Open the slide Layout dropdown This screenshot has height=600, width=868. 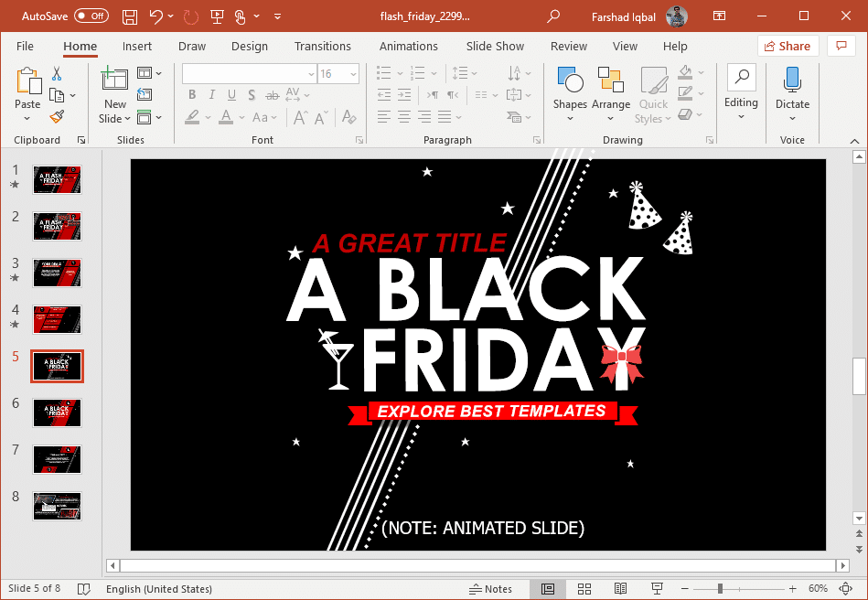point(148,73)
